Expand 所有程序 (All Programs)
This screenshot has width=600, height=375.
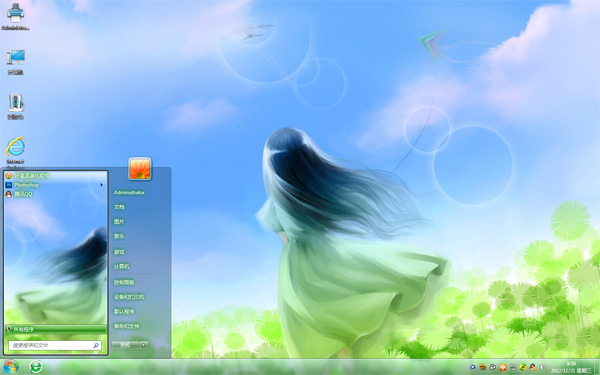[56, 329]
